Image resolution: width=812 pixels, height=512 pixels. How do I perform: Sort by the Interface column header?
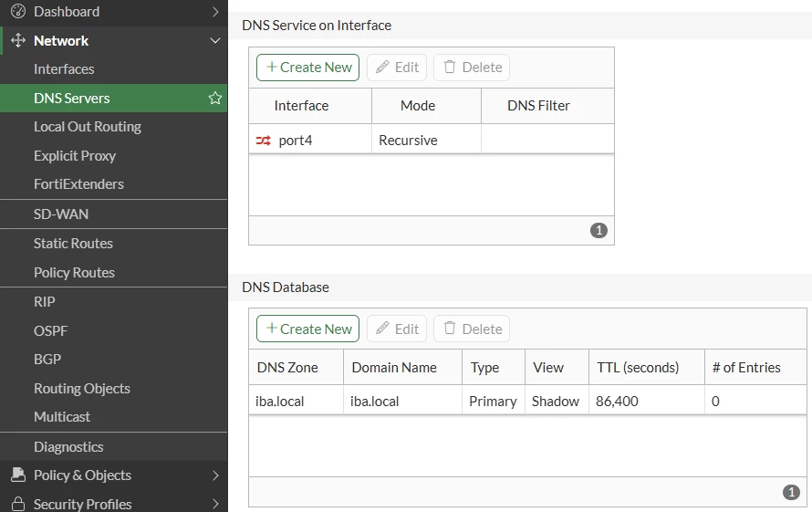point(310,106)
